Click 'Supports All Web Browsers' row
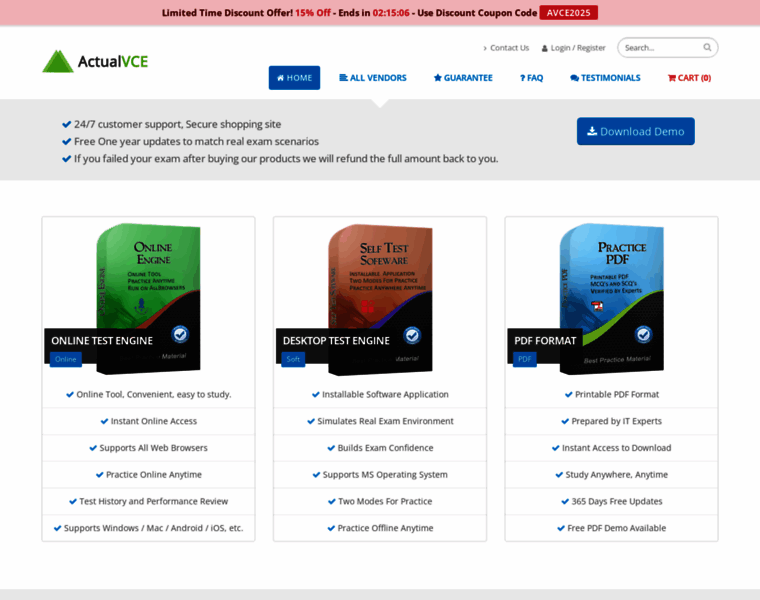Image resolution: width=760 pixels, height=600 pixels. coord(148,448)
